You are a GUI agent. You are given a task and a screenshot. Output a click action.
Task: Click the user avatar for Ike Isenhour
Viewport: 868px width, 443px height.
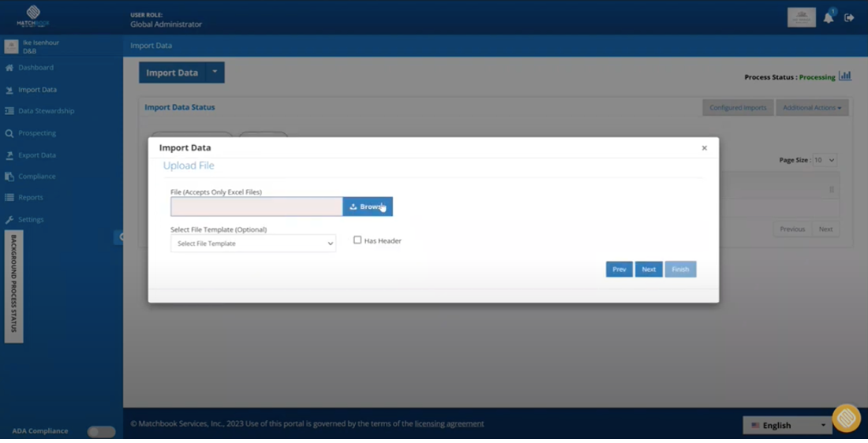11,47
